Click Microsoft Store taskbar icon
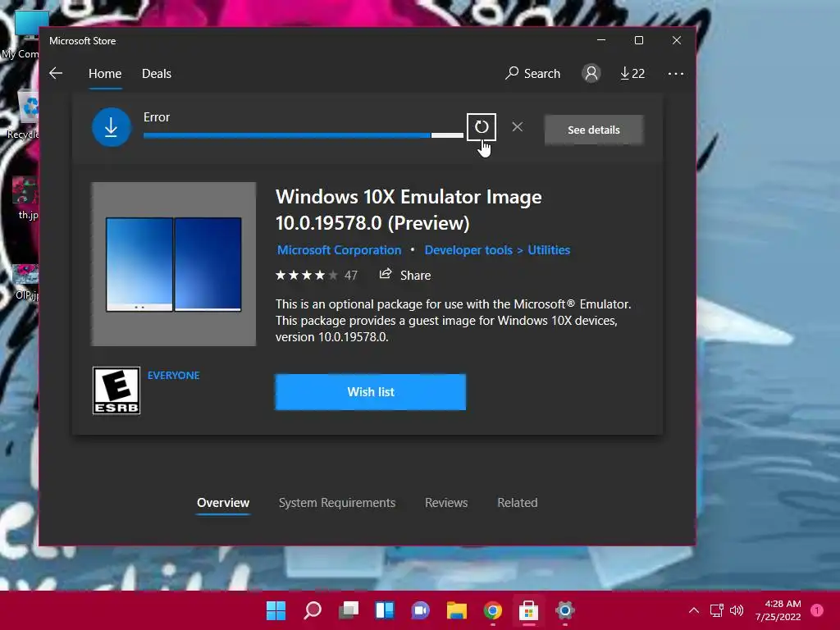The image size is (840, 630). click(529, 610)
